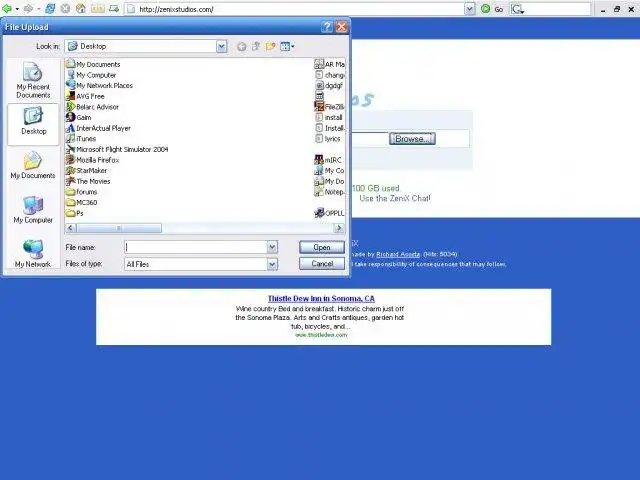Select Gaim shortcut in file list
Screen dimensions: 640x480
click(x=78, y=118)
